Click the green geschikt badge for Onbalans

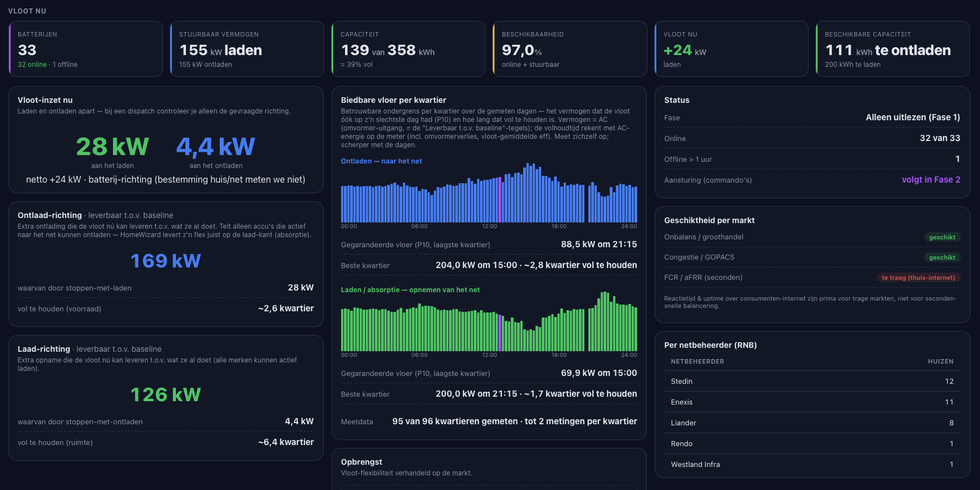942,237
